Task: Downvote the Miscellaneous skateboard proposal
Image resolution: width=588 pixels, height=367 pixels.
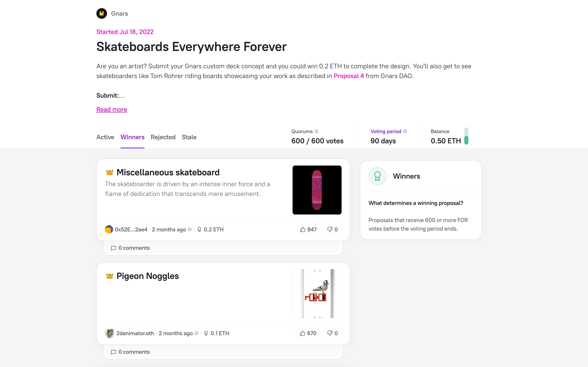Action: (332, 229)
